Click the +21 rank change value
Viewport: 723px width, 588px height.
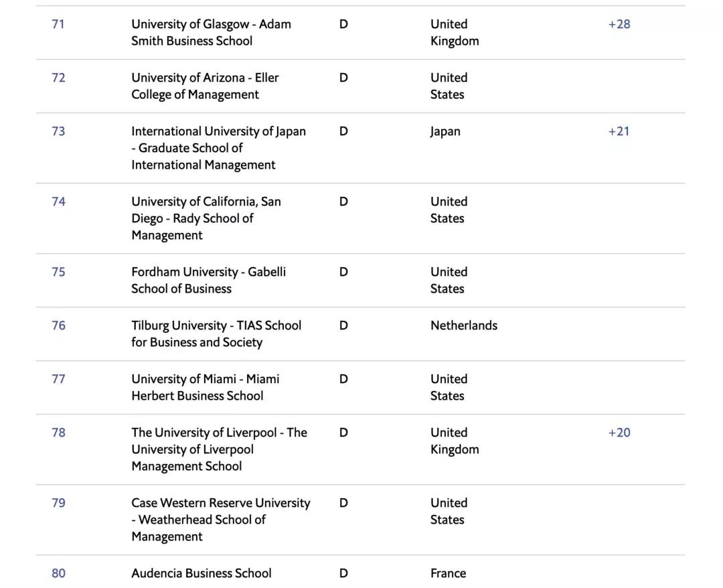(x=619, y=131)
